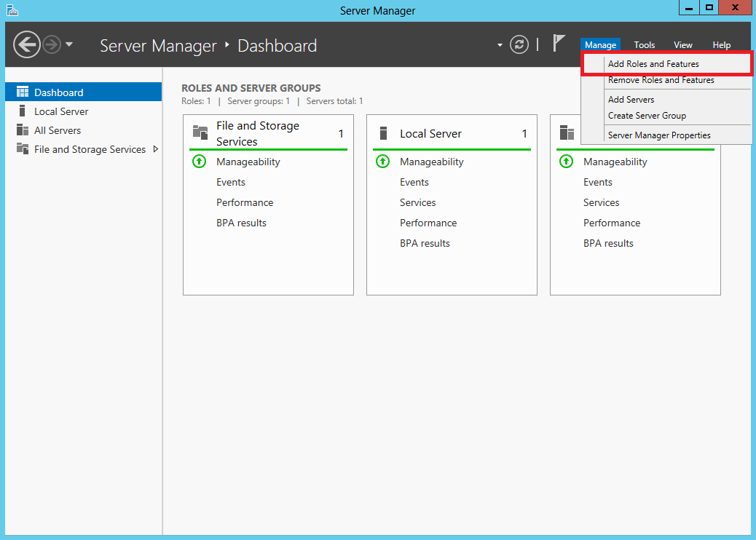Click the refresh icon in header
The width and height of the screenshot is (756, 540).
point(519,45)
